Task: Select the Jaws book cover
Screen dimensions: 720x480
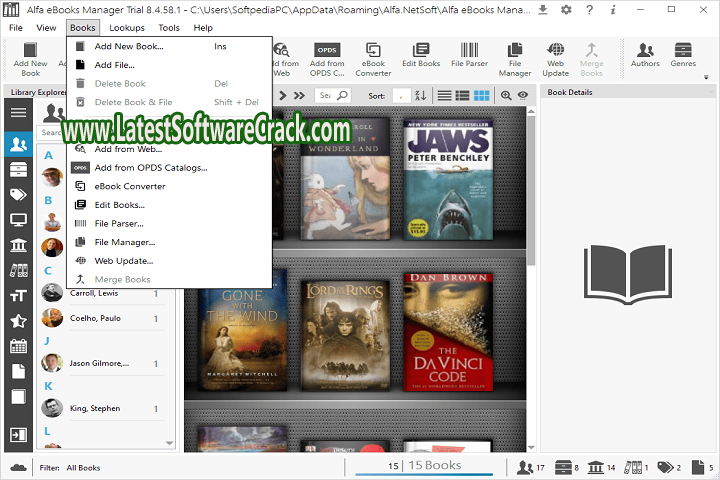Action: (448, 180)
